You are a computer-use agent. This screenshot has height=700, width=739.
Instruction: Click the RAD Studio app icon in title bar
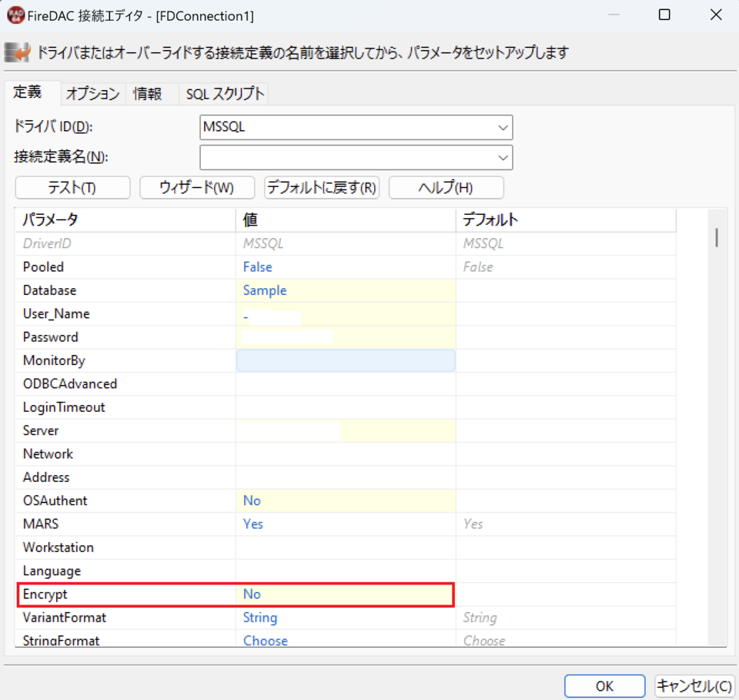point(15,15)
